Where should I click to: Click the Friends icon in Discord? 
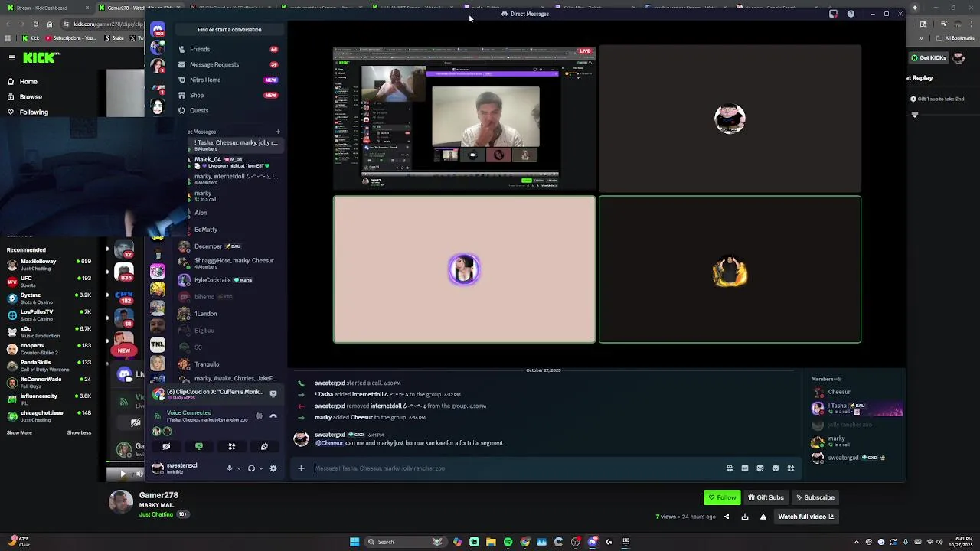(181, 49)
